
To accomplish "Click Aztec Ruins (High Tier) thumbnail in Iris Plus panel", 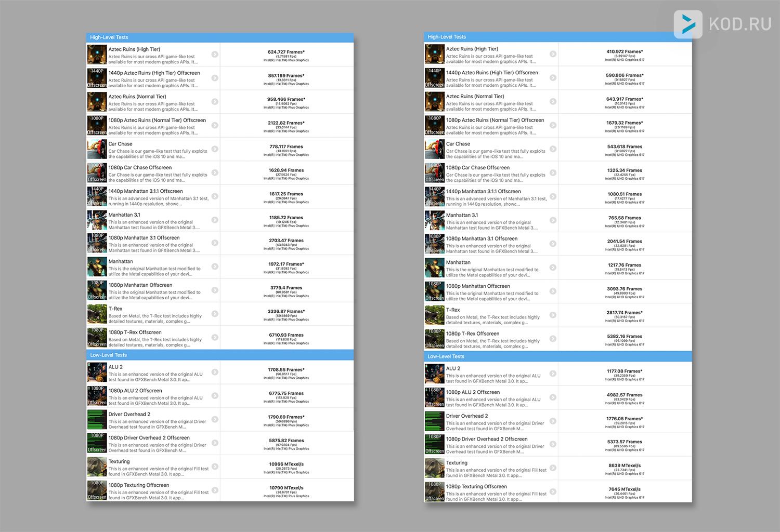I will [97, 55].
